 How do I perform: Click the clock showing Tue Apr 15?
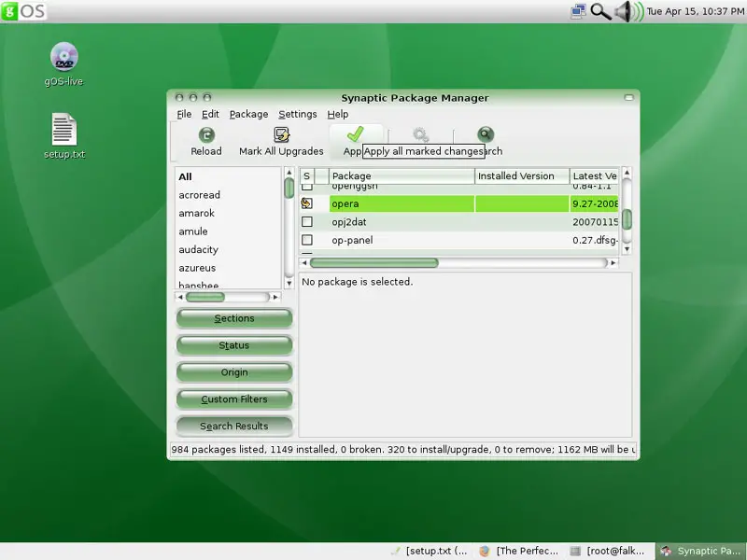(695, 11)
